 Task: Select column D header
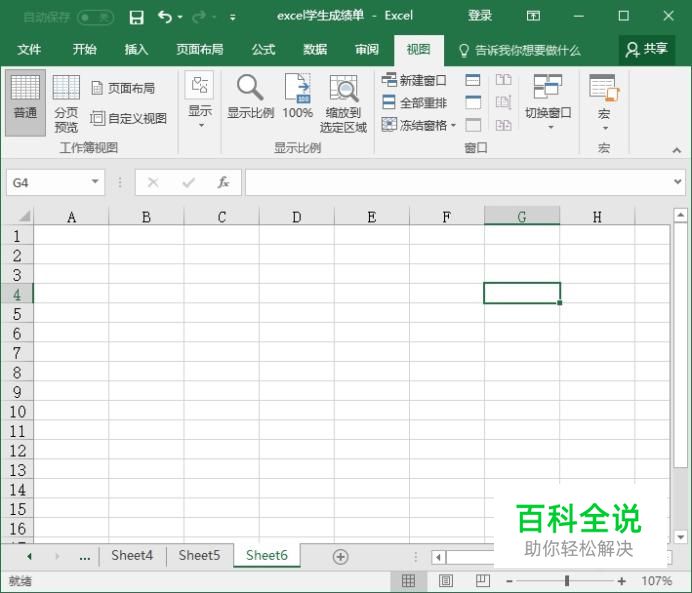tap(297, 217)
